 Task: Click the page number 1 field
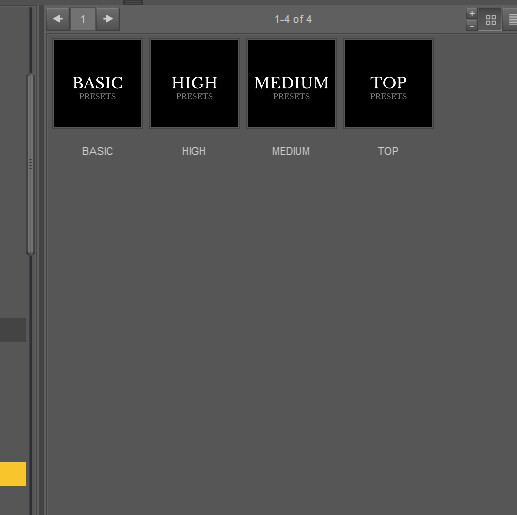[x=83, y=19]
